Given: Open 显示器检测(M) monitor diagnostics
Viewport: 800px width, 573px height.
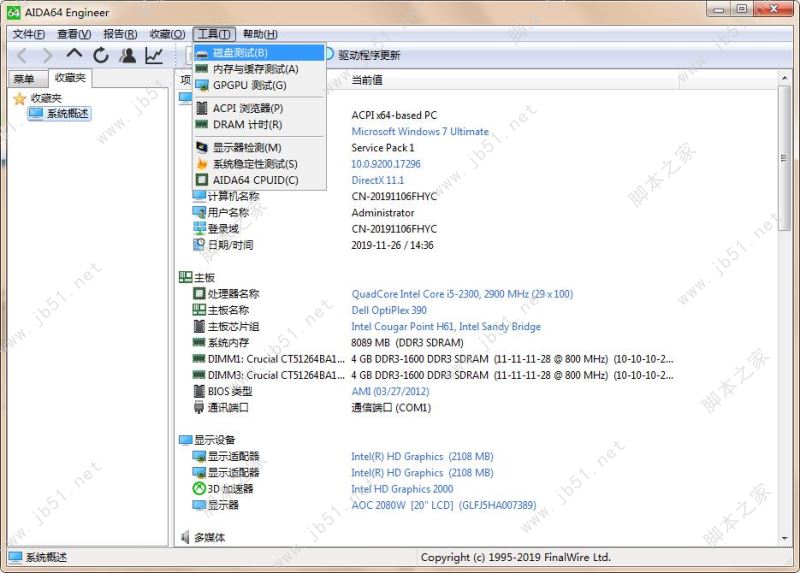Looking at the screenshot, I should click(259, 147).
